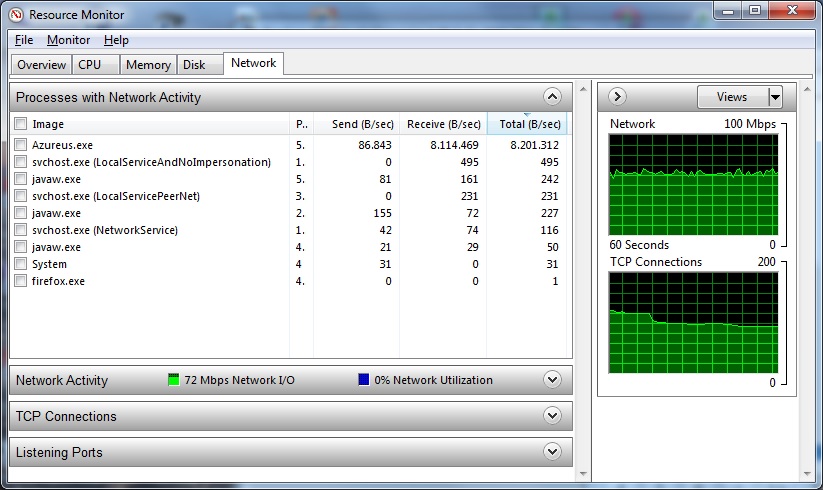The height and width of the screenshot is (490, 823).
Task: Expand the Listening Ports section
Action: click(x=552, y=451)
